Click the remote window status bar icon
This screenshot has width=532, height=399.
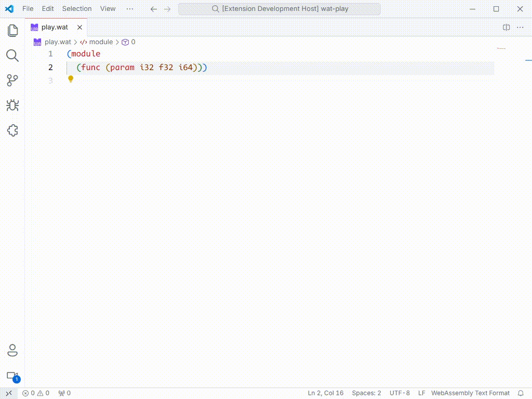8,393
